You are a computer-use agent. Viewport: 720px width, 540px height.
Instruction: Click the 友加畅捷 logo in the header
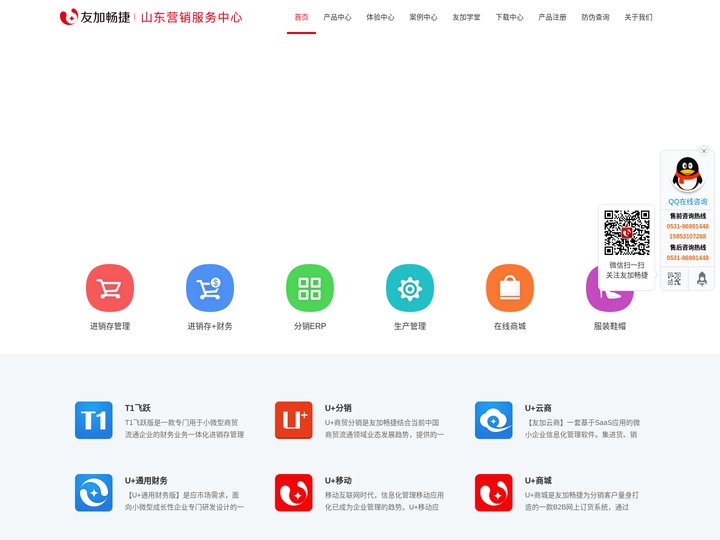95,17
